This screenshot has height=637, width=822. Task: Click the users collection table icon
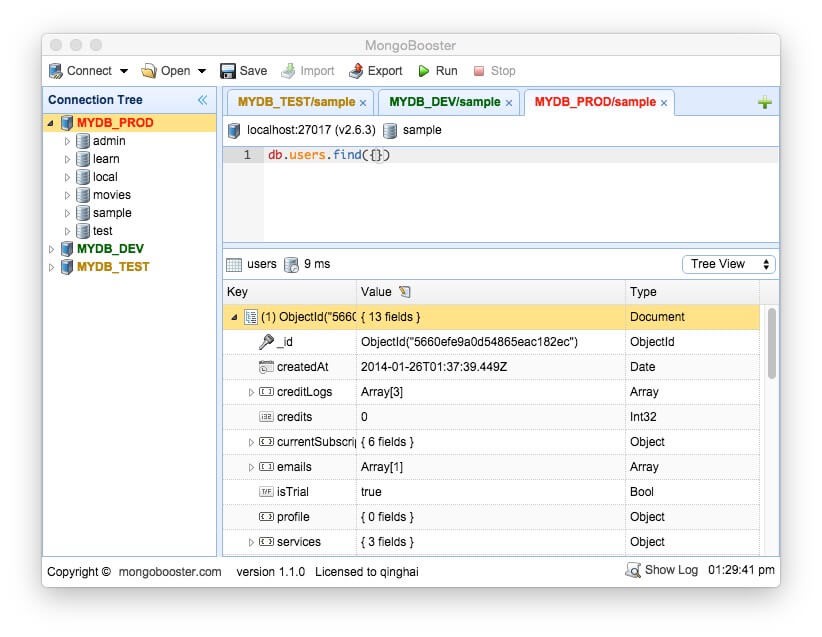click(x=234, y=264)
